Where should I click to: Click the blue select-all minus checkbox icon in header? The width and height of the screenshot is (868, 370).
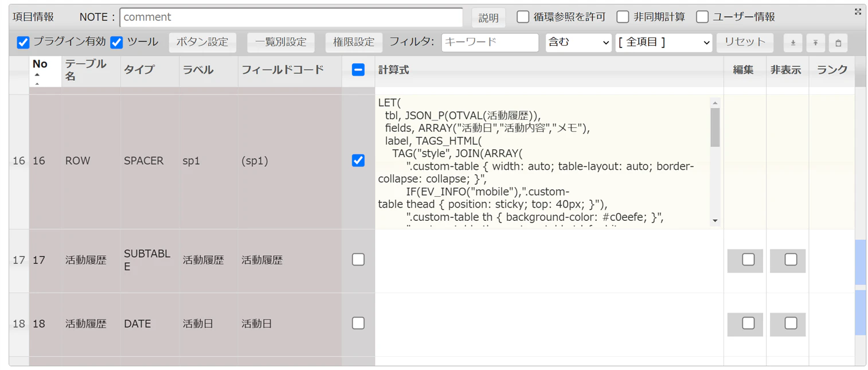pyautogui.click(x=358, y=70)
